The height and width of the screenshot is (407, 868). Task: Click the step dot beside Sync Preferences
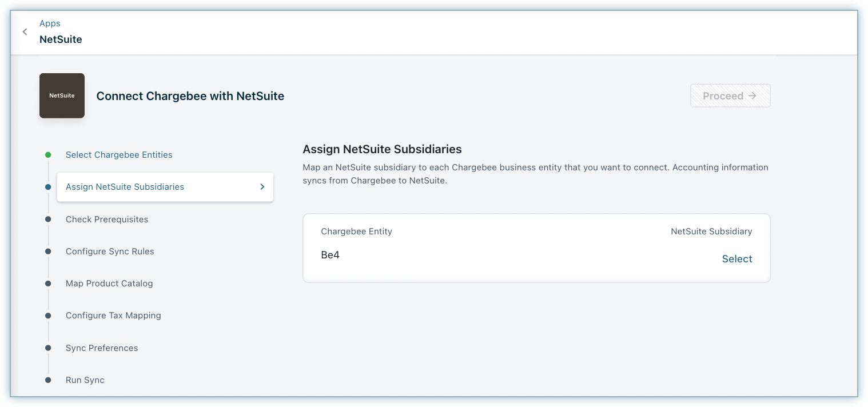pyautogui.click(x=48, y=348)
